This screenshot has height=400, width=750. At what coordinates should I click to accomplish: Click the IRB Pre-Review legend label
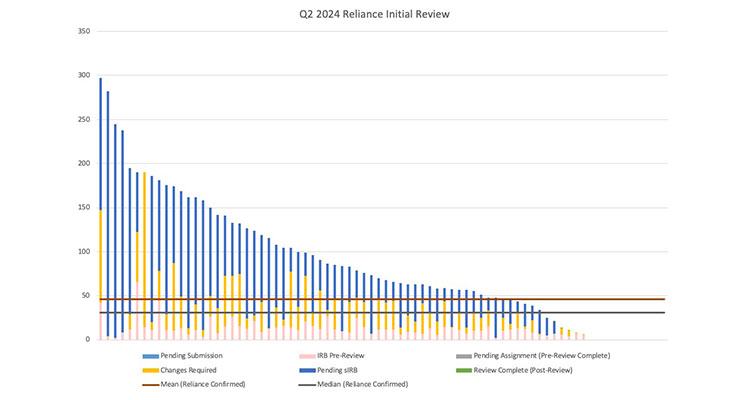343,356
